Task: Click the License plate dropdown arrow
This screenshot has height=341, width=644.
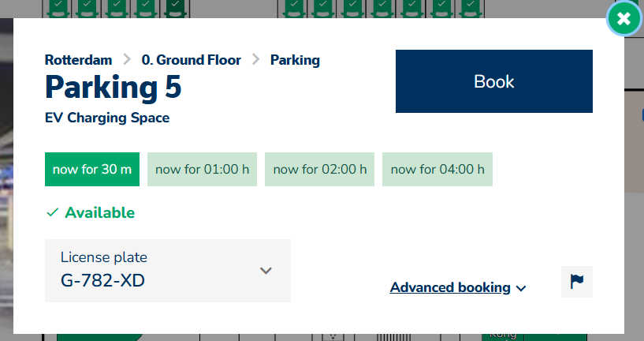Action: pyautogui.click(x=266, y=271)
